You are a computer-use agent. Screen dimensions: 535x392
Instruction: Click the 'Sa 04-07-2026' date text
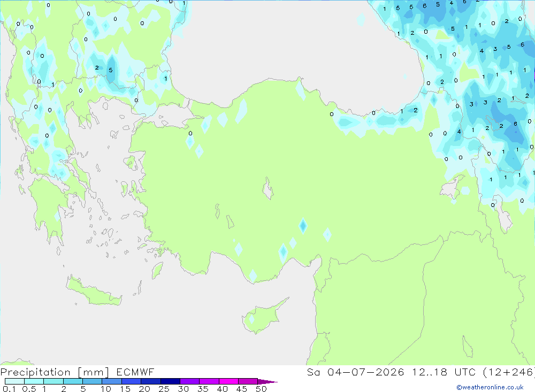pyautogui.click(x=356, y=372)
